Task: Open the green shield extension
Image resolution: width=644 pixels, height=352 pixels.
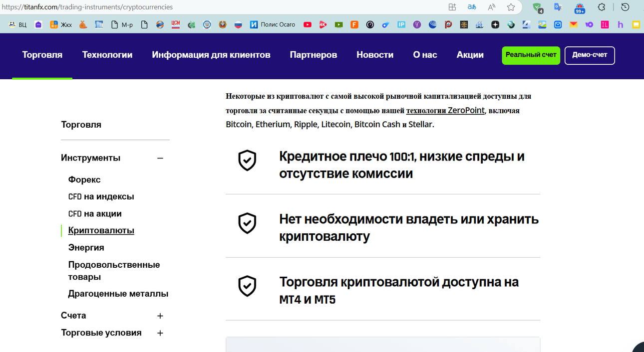Action: [x=537, y=7]
